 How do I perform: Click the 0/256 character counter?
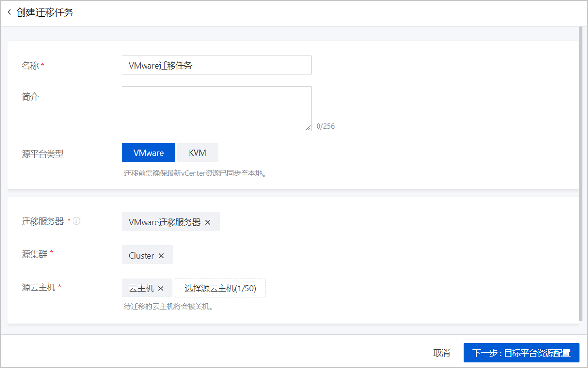[x=325, y=126]
